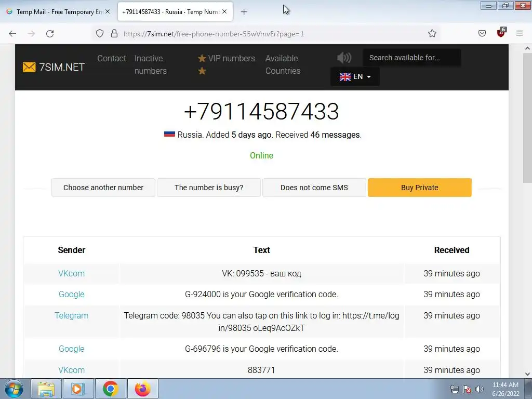The image size is (532, 399).
Task: Select the +79114587433 Russia tab
Action: coord(175,12)
